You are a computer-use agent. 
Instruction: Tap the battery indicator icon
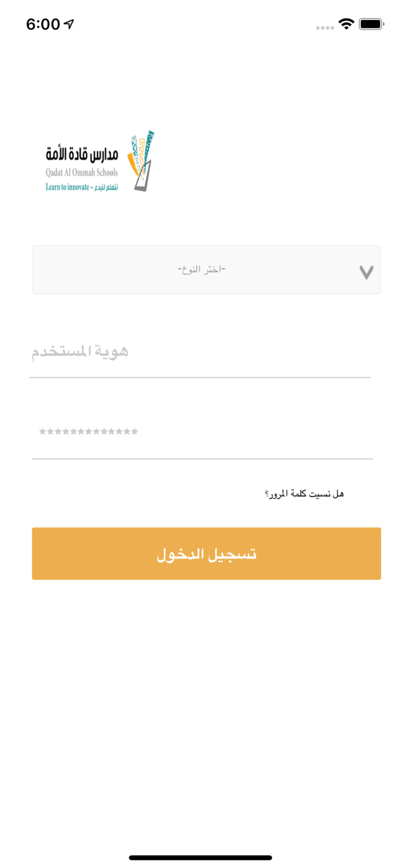(x=371, y=24)
